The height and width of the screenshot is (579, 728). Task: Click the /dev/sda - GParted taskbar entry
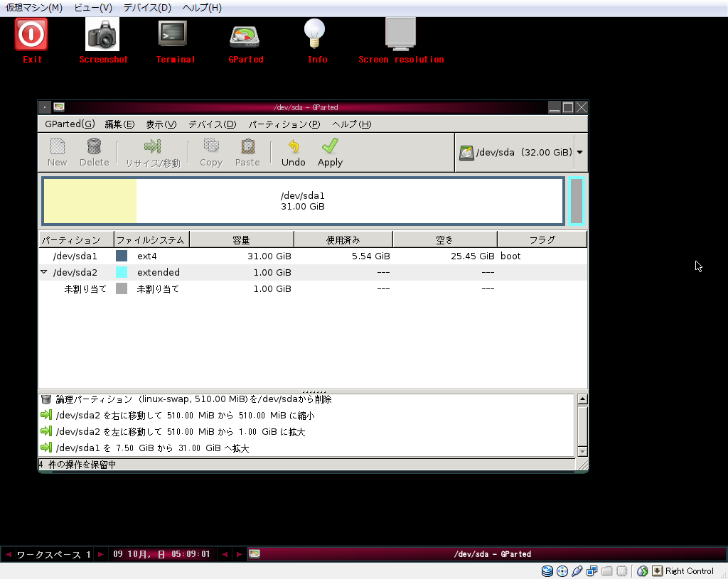(486, 554)
